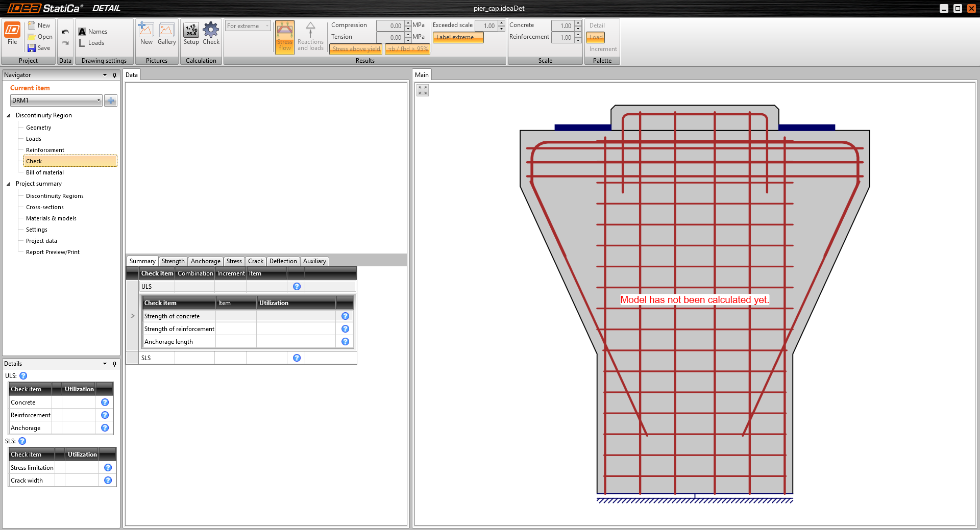Viewport: 980px width, 530px height.
Task: Click help icon for Strength of concrete
Action: point(345,316)
